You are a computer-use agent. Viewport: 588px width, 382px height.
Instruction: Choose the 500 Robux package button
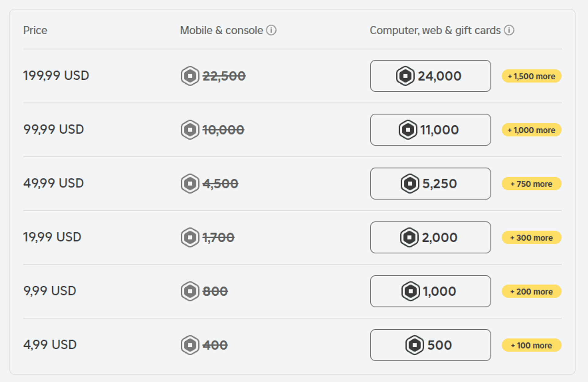430,345
